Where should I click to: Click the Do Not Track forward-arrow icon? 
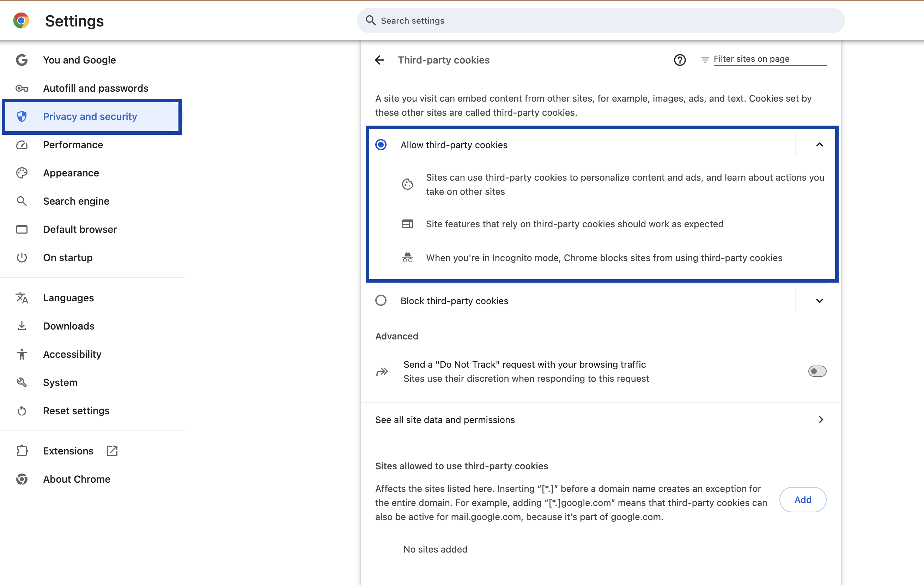(382, 372)
